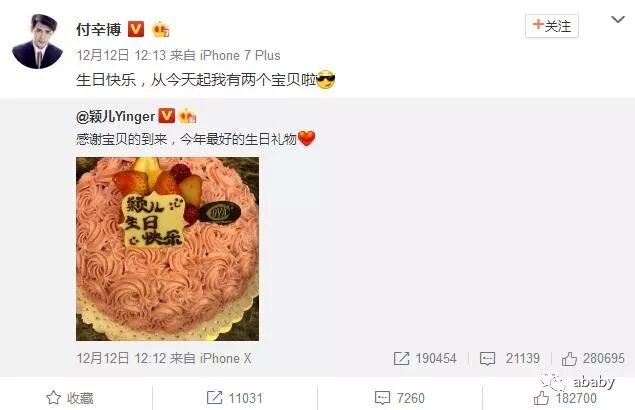635x410 pixels.
Task: Open the 12月12日 12:13 post timestamp
Action: (x=121, y=55)
